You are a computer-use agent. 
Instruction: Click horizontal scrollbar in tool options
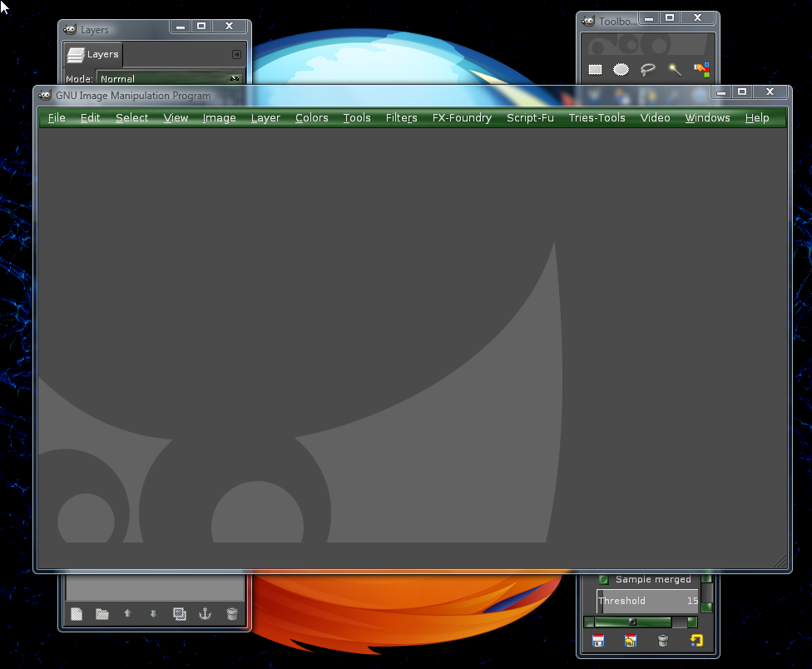[x=633, y=622]
